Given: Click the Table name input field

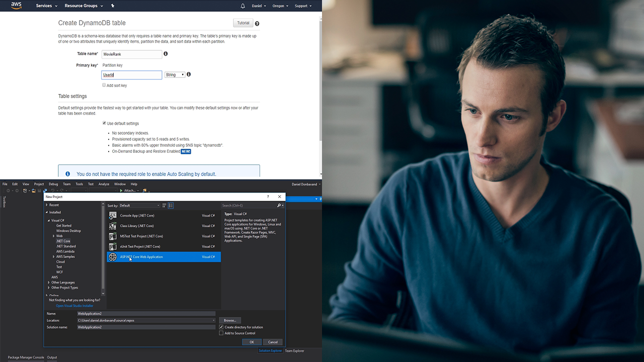Looking at the screenshot, I should tap(131, 54).
